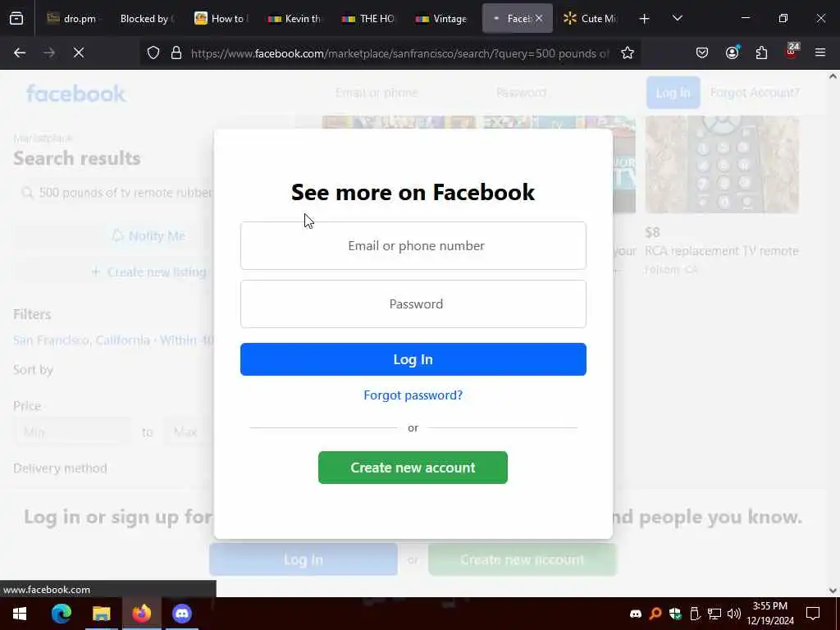Open a new tab with plus
Screen dimensions: 840x630
[x=645, y=19]
